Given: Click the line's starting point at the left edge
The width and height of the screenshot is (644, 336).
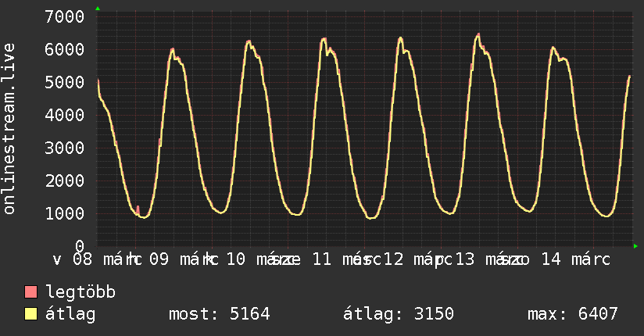Looking at the screenshot, I should (x=98, y=81).
